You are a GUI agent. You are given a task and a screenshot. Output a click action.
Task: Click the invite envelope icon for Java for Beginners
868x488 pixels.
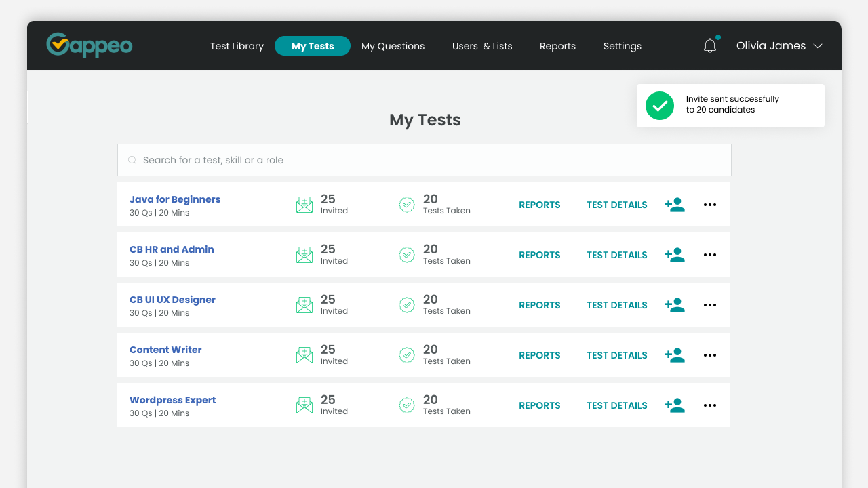(x=304, y=204)
